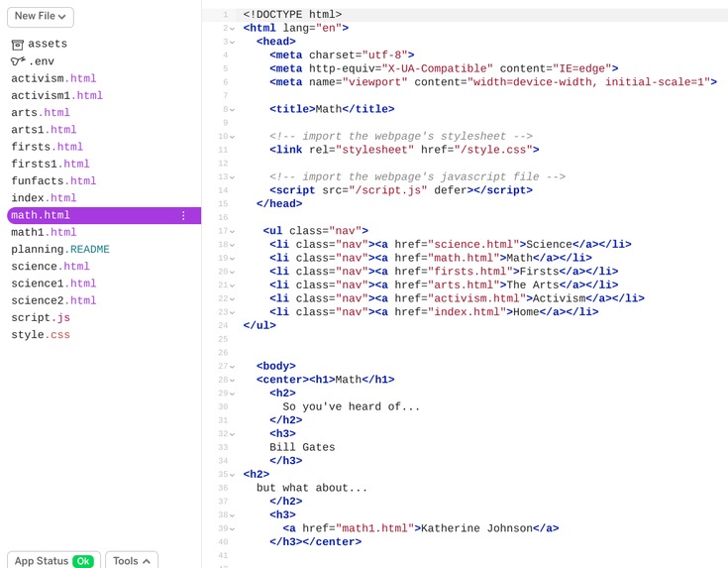
Task: Open science2.html in the file list
Action: tap(53, 300)
